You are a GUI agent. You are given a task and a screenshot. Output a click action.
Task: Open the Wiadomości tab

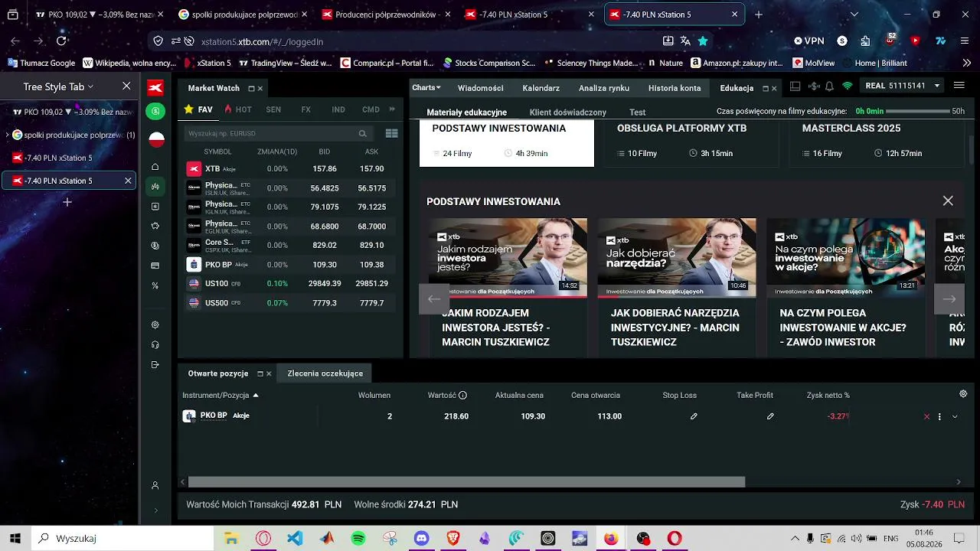(x=481, y=88)
